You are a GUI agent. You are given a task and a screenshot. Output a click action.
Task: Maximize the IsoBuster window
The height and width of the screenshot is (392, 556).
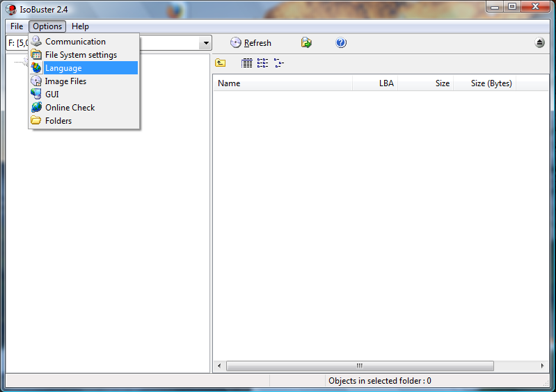point(512,7)
